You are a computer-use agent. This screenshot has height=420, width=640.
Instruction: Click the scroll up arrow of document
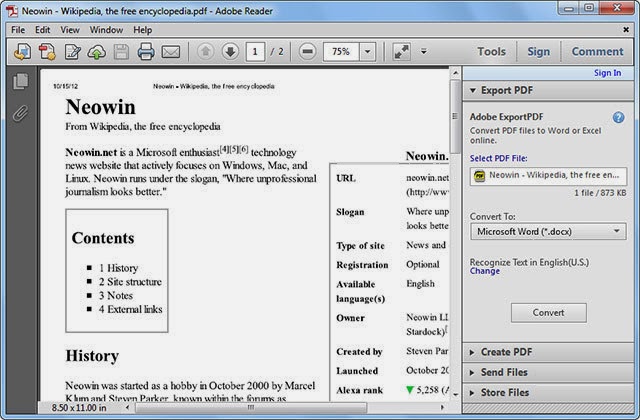coord(455,73)
